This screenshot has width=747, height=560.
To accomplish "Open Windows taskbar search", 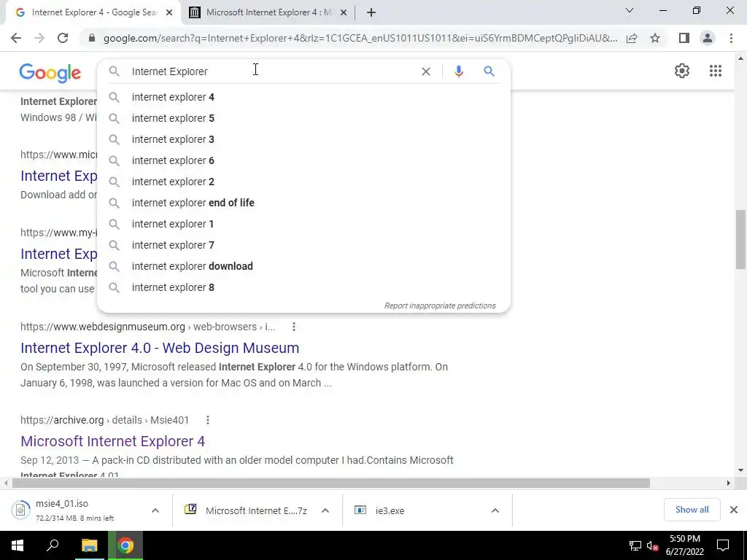I will (x=53, y=545).
